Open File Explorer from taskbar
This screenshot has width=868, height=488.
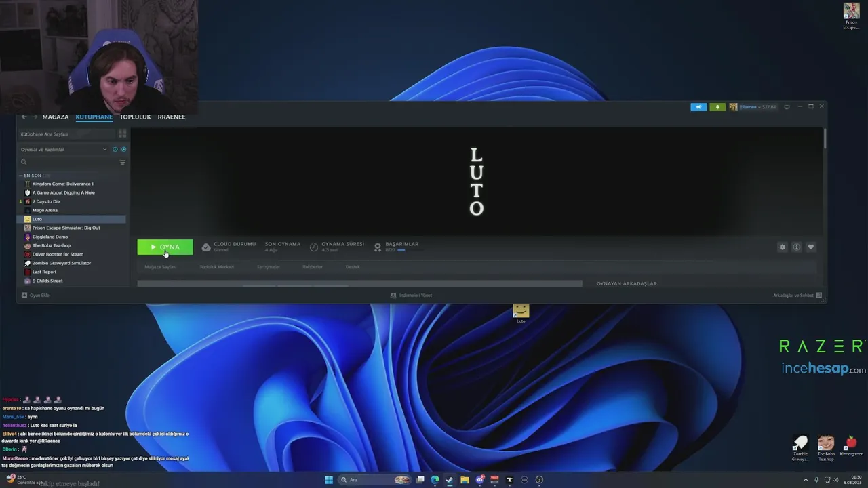(465, 480)
